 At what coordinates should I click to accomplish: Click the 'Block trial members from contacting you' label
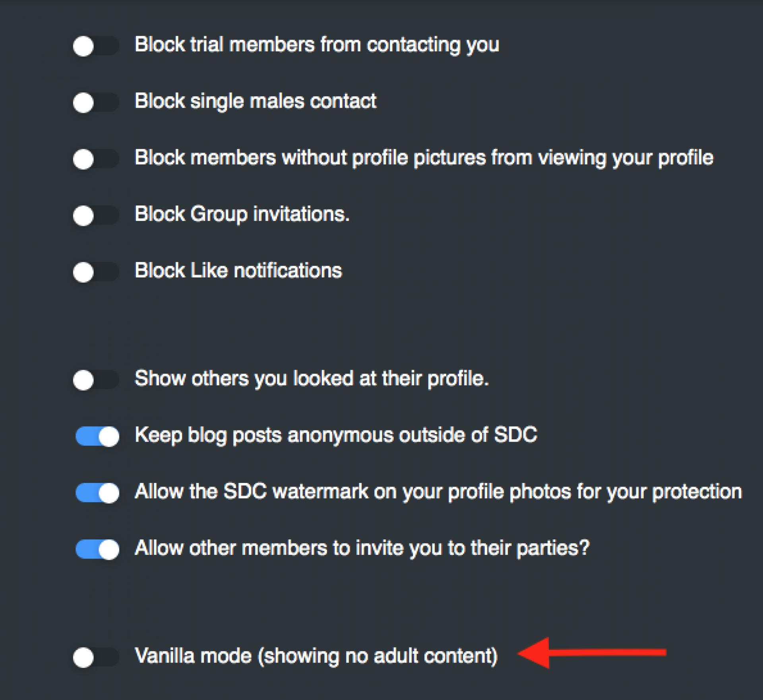coord(317,45)
